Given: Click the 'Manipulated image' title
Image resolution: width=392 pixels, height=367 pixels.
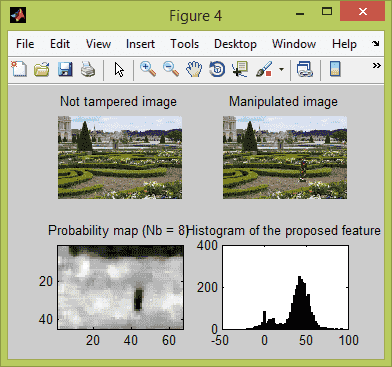Looking at the screenshot, I should pos(283,102).
